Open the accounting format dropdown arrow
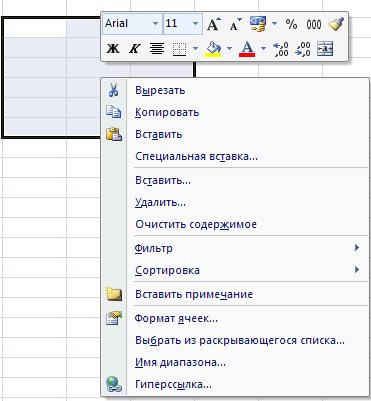The height and width of the screenshot is (401, 371). click(274, 23)
